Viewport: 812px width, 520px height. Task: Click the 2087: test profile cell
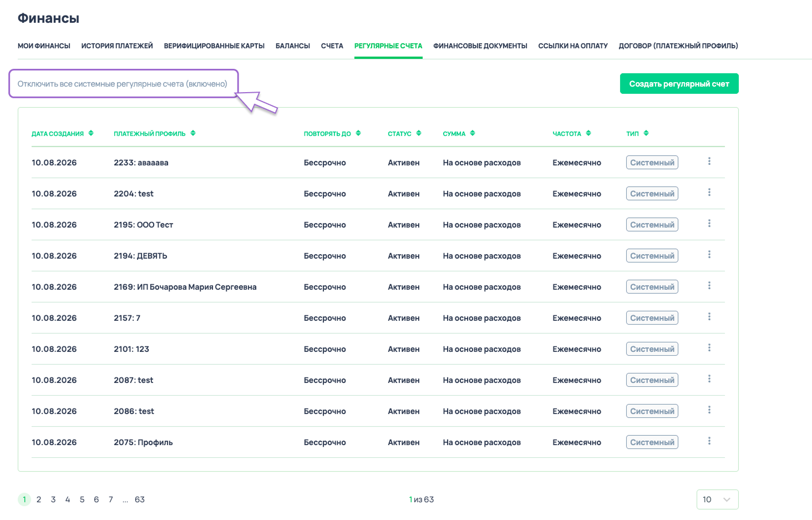point(134,380)
